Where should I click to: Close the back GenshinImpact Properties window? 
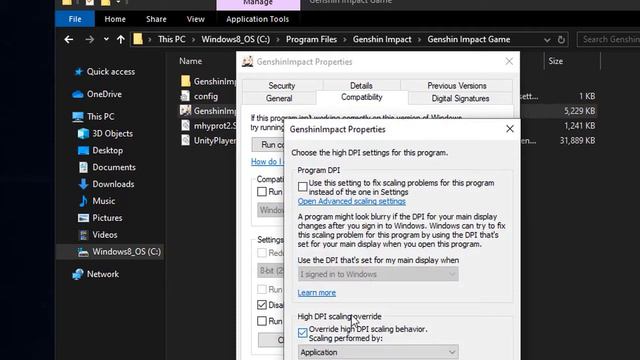pyautogui.click(x=509, y=61)
